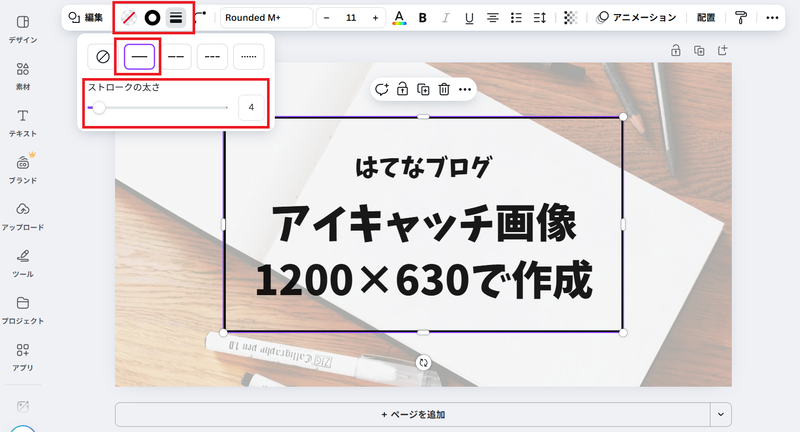Open the アプリ panel
Image resolution: width=800 pixels, height=432 pixels.
tap(22, 358)
